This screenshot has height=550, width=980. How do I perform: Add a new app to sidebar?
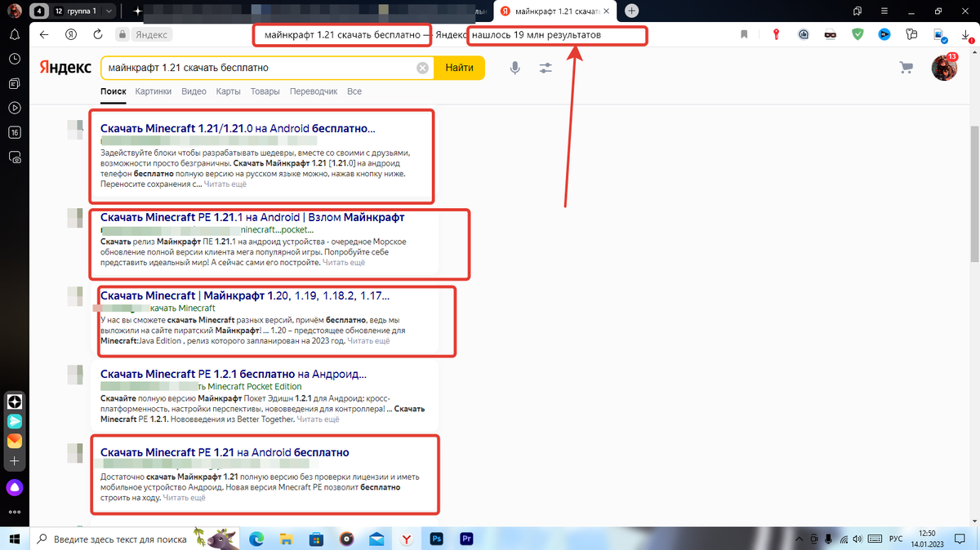pos(15,461)
